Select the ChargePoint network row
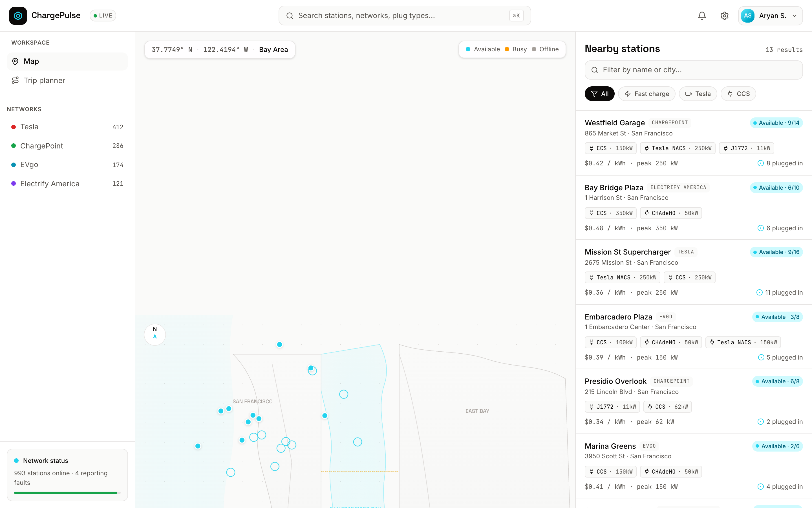The width and height of the screenshot is (812, 508). coord(67,145)
